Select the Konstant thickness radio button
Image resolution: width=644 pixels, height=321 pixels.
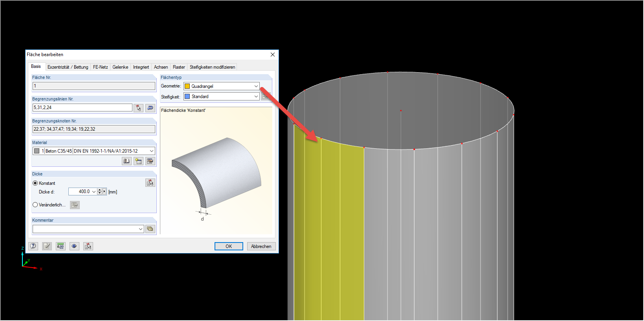coord(35,183)
